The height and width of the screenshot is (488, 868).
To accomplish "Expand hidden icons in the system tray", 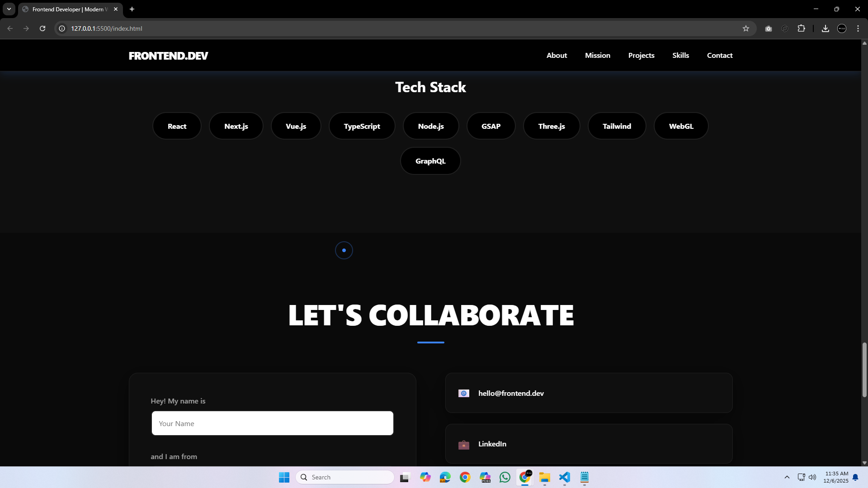I will pos(787,478).
